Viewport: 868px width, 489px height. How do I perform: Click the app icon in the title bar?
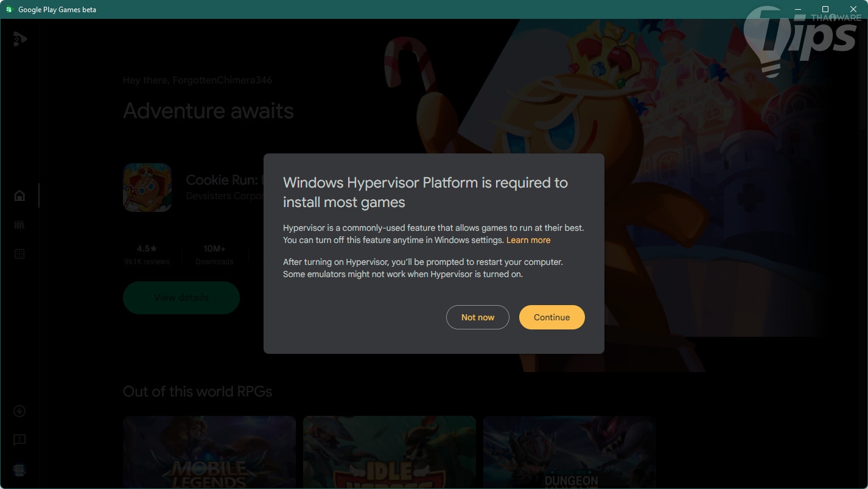(x=9, y=9)
